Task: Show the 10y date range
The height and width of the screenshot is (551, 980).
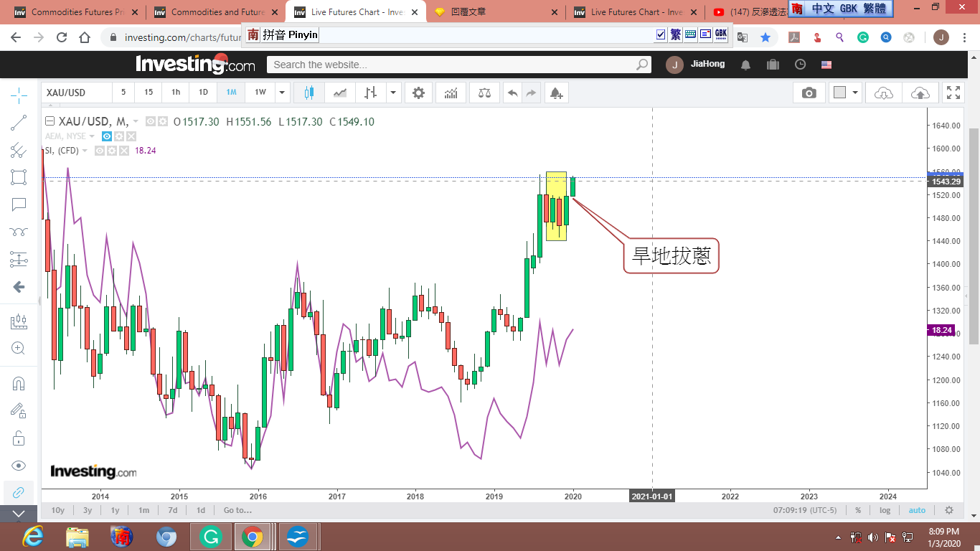Action: coord(58,510)
